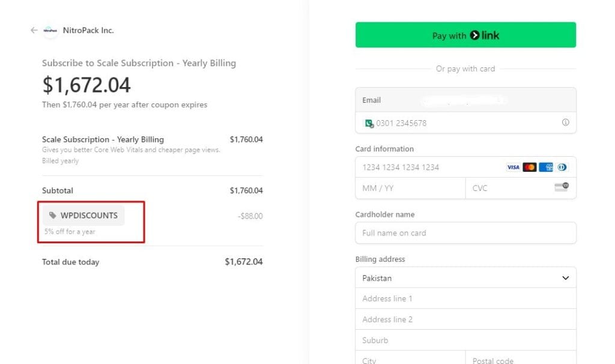615x364 pixels.
Task: Click the Total due today label
Action: tap(71, 262)
